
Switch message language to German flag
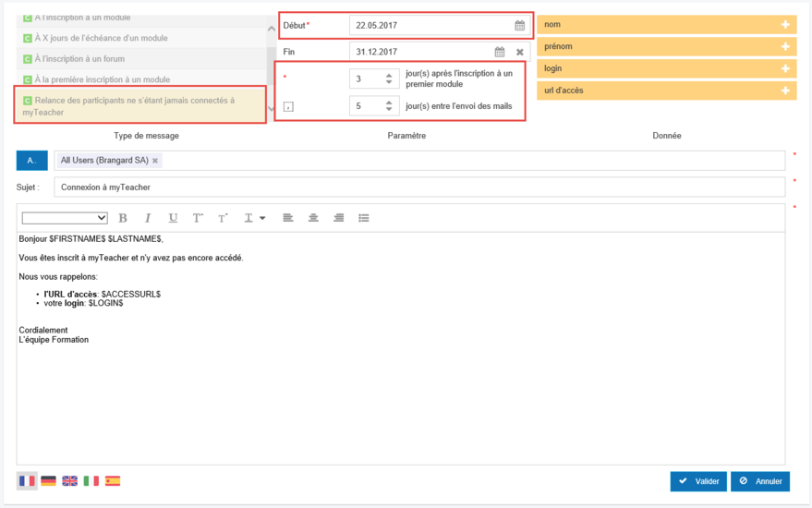[x=48, y=481]
